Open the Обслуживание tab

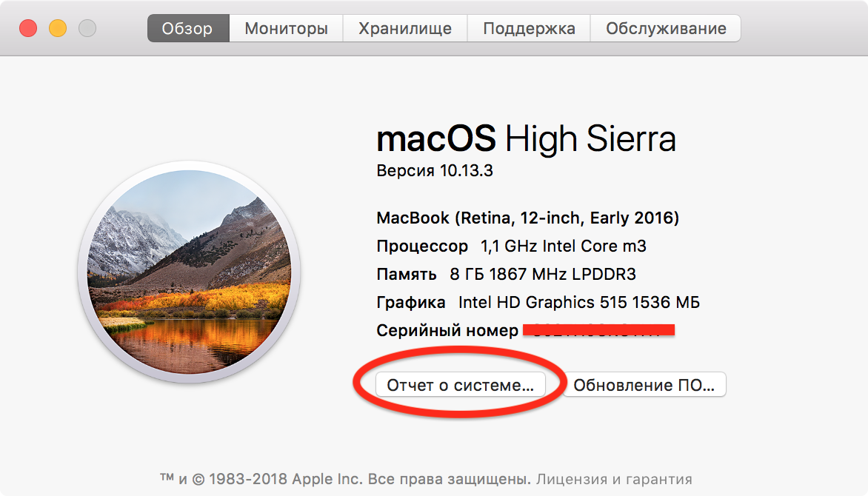(666, 28)
